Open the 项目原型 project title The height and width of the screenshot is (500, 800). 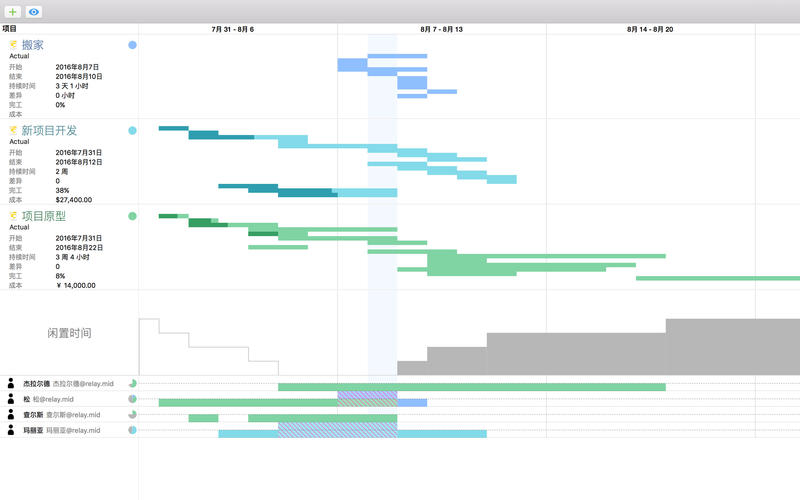point(44,216)
